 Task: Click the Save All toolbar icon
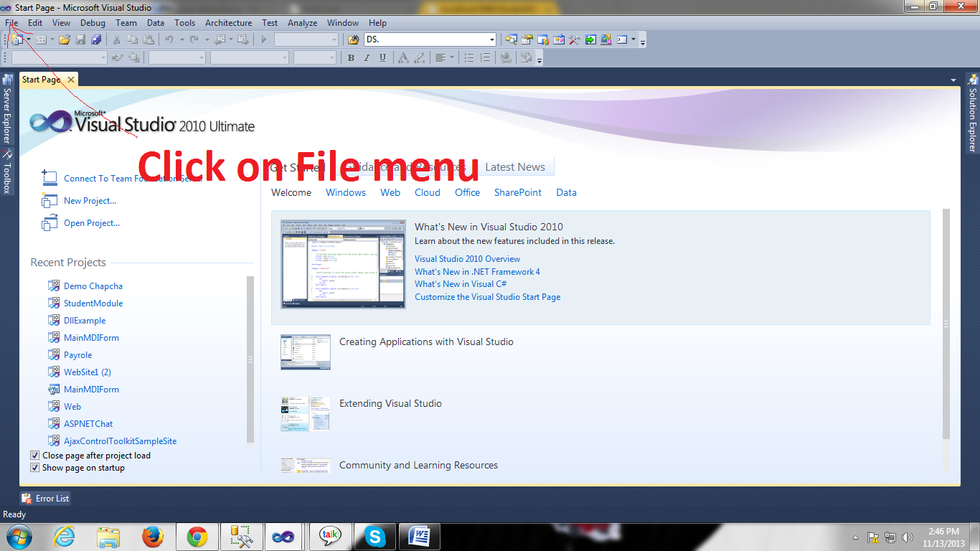[x=95, y=39]
